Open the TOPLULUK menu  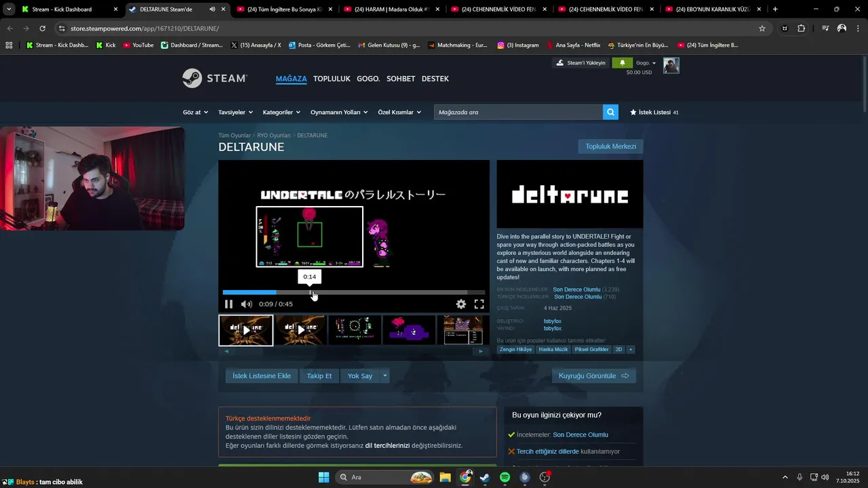click(x=332, y=79)
